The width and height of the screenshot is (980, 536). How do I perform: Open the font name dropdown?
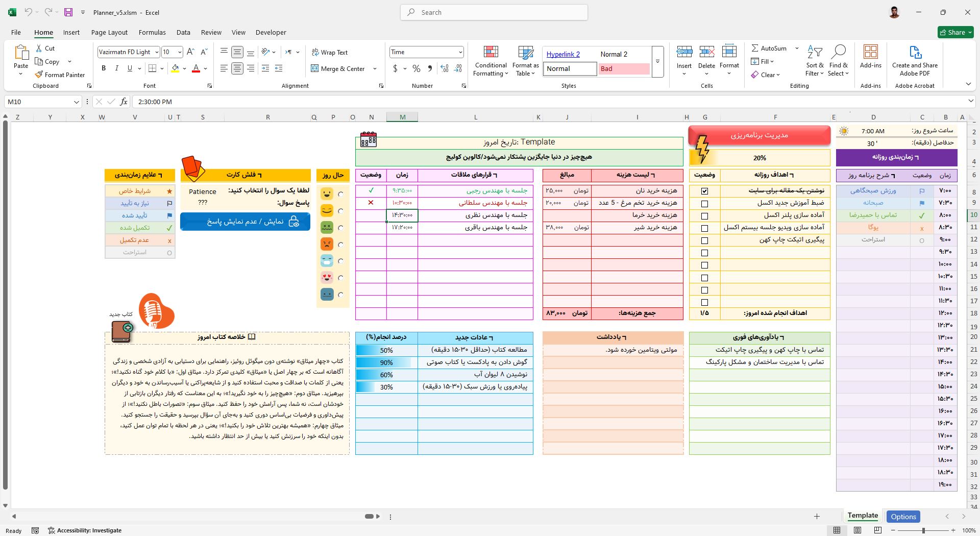point(156,52)
